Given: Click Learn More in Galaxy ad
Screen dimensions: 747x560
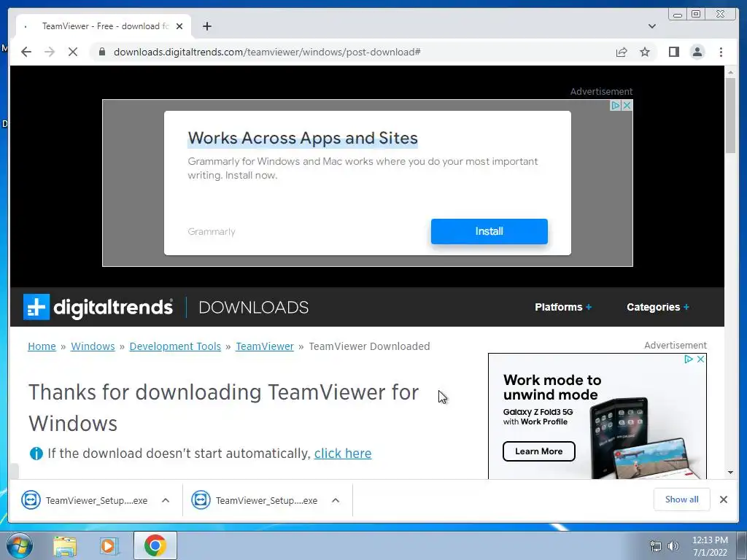Looking at the screenshot, I should click(539, 451).
